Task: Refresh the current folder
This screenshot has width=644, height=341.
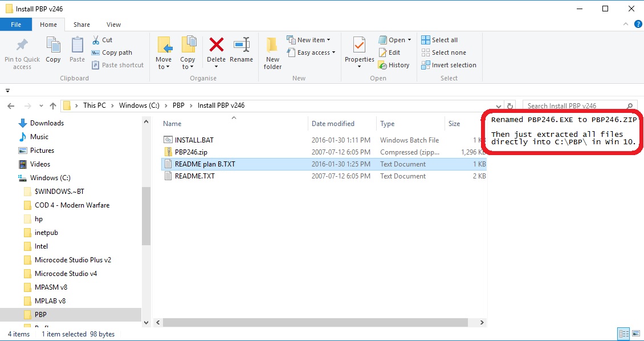Action: tap(510, 106)
